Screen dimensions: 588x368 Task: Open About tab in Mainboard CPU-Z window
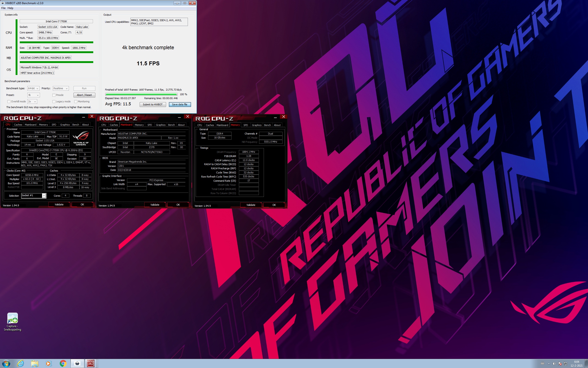181,125
